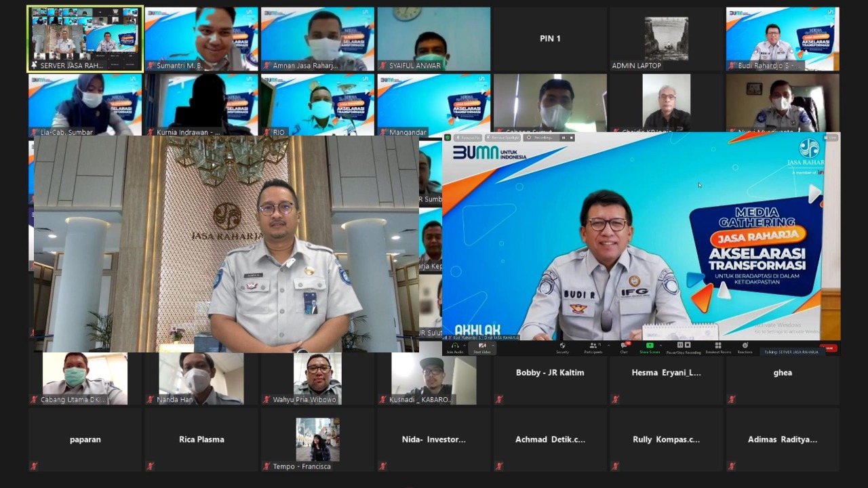Screen dimensions: 868x488
Task: Select the SERVER JASA RAHARJA video thumbnail
Action: (84, 39)
